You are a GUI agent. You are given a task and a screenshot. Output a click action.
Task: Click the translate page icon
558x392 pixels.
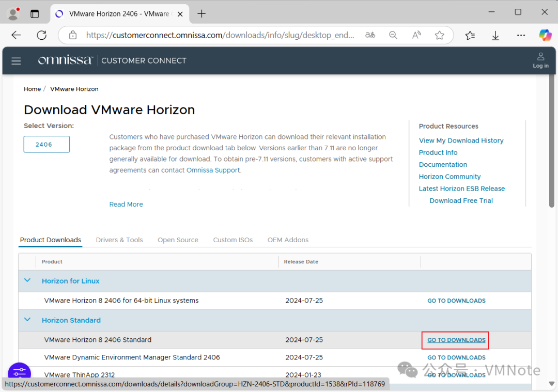pyautogui.click(x=370, y=35)
